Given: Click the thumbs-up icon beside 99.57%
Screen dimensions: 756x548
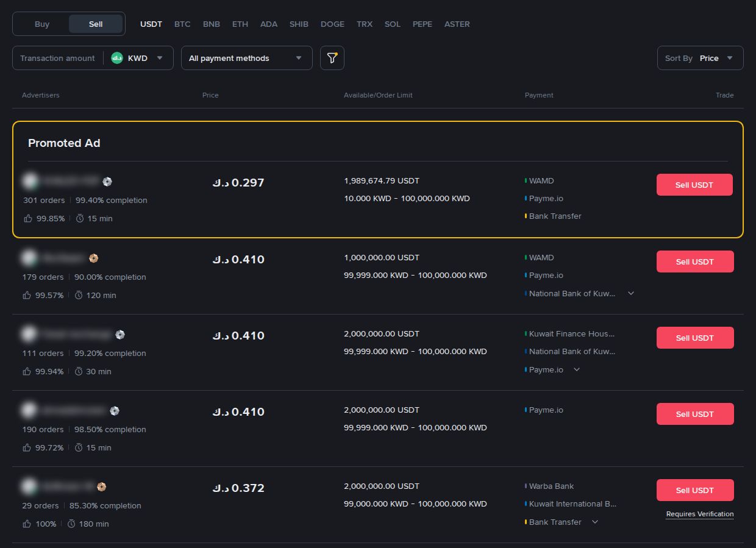Looking at the screenshot, I should 27,295.
